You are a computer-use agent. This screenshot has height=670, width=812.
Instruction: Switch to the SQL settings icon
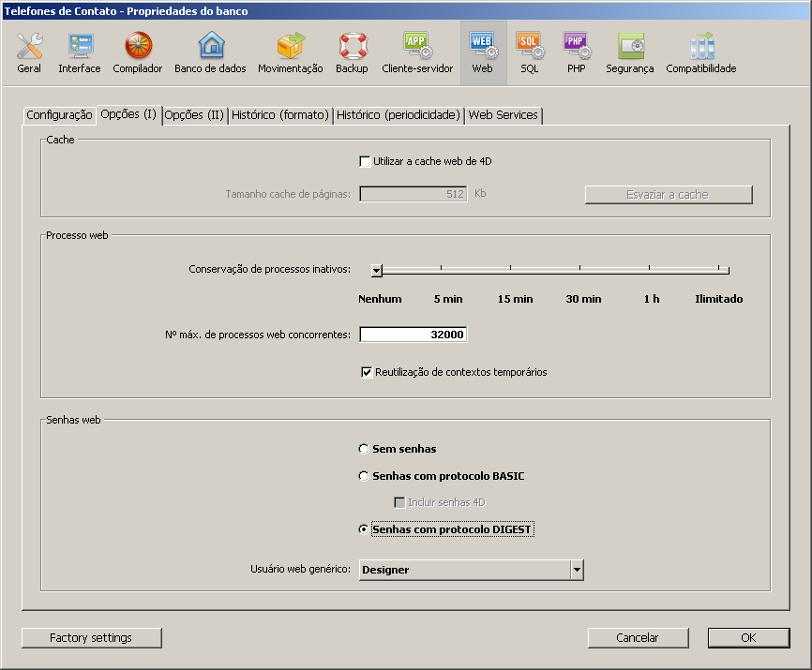coord(530,52)
